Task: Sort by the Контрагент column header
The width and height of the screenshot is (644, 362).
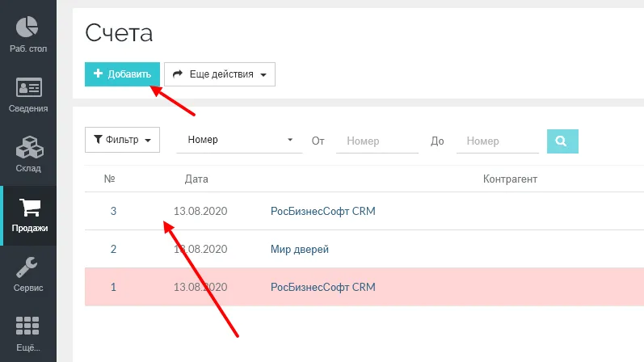Action: pyautogui.click(x=510, y=179)
